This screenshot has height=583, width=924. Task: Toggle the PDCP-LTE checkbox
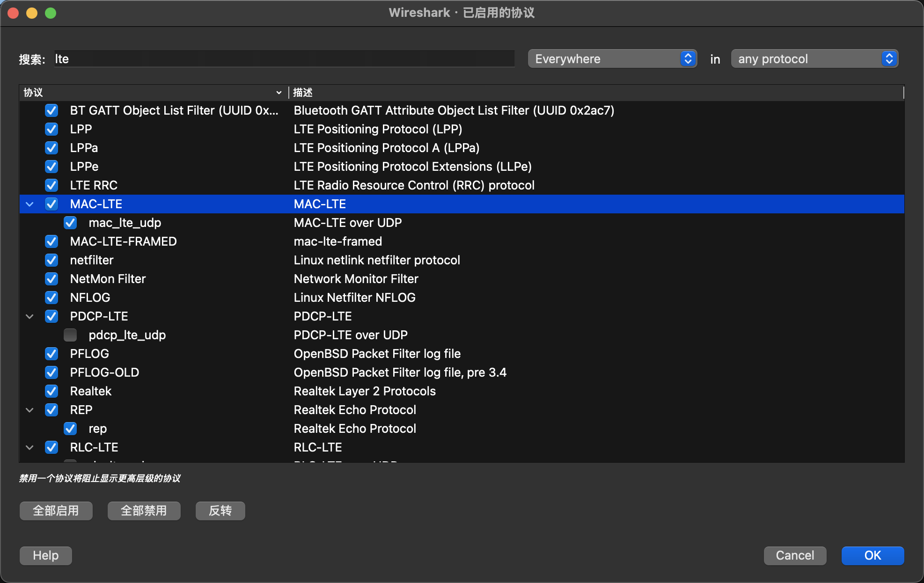click(x=51, y=316)
